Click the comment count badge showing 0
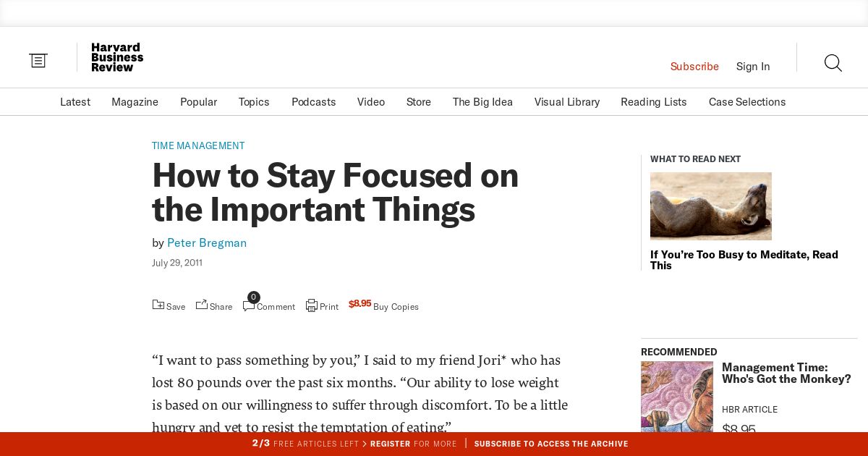The height and width of the screenshot is (456, 868). [x=254, y=297]
